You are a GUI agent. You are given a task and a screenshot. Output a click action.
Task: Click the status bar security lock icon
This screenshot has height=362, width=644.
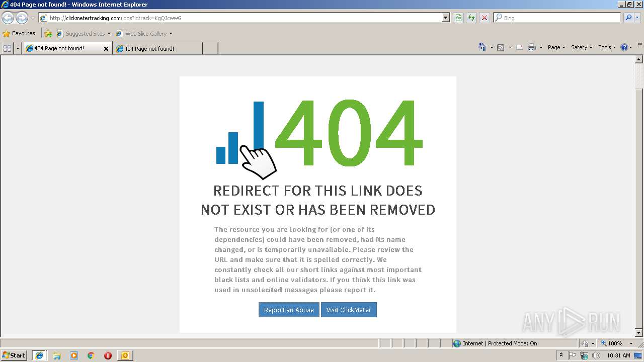point(585,343)
